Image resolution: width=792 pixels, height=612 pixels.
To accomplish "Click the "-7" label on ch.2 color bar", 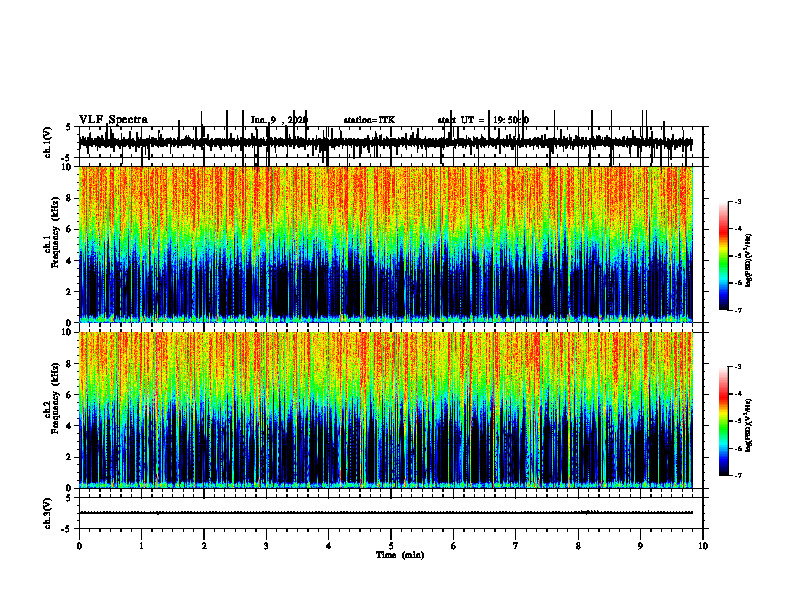I will [738, 475].
